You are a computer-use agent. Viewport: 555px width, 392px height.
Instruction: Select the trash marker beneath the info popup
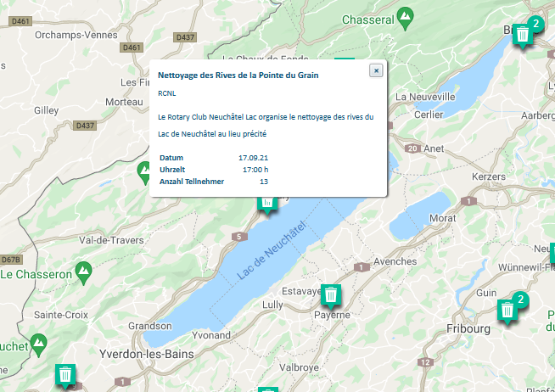267,205
